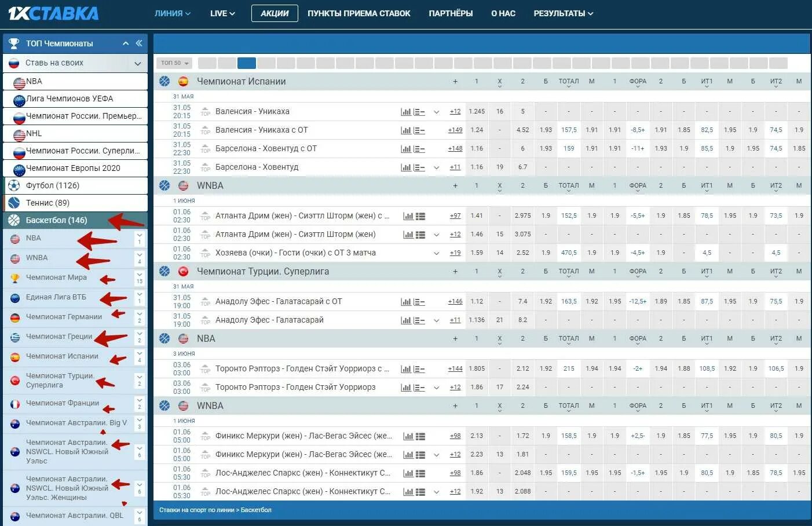This screenshot has width=812, height=526.
Task: Click the 1XСТАВКА logo
Action: tap(53, 13)
